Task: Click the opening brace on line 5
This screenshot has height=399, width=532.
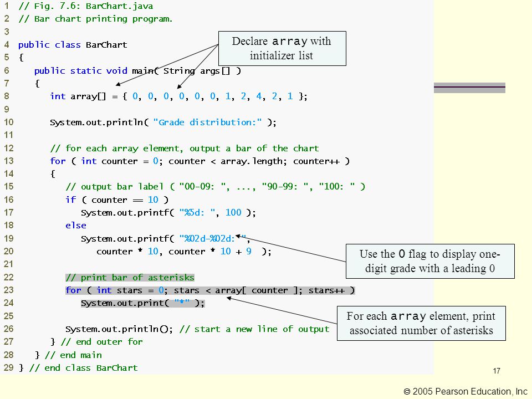Action: click(x=22, y=58)
